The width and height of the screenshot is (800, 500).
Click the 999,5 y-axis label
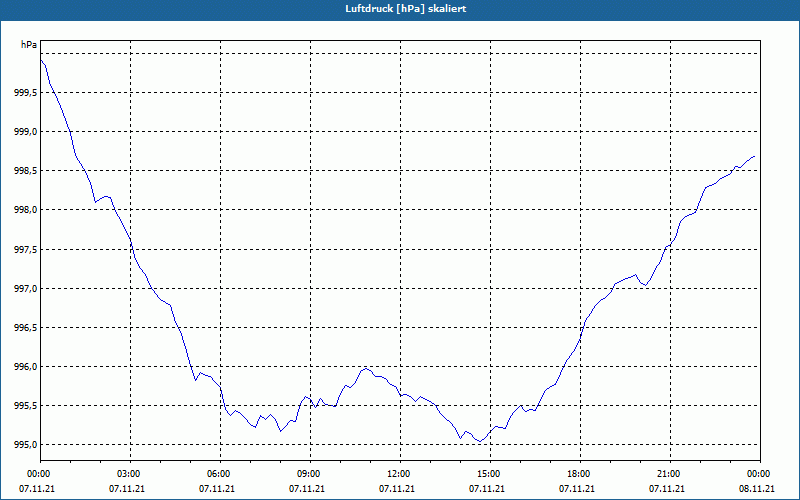coord(26,92)
